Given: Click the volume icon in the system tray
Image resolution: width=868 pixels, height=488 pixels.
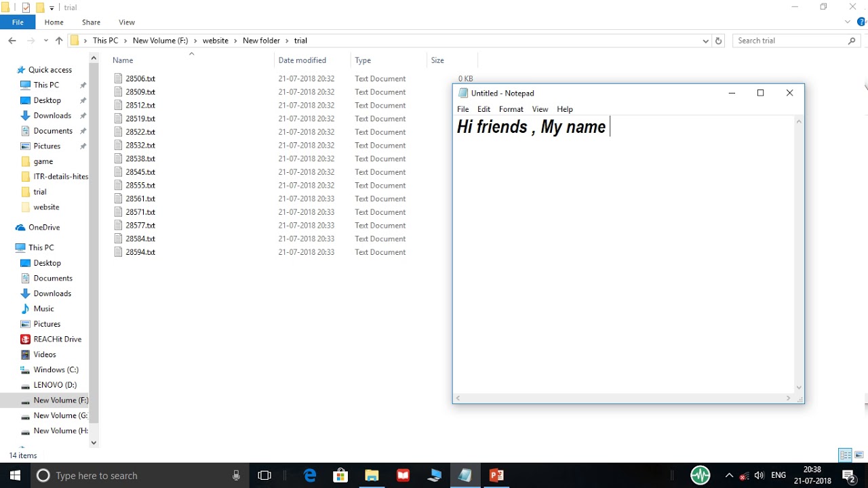Looking at the screenshot, I should 759,476.
